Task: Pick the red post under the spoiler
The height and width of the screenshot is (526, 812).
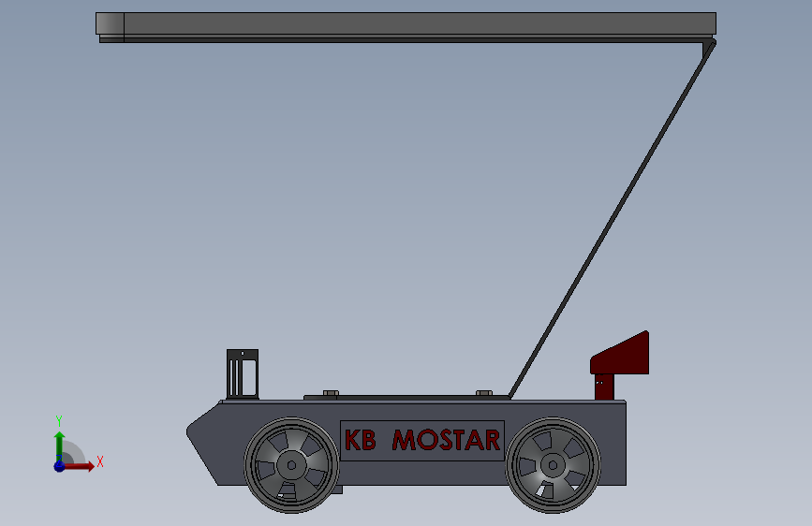Action: click(x=604, y=387)
